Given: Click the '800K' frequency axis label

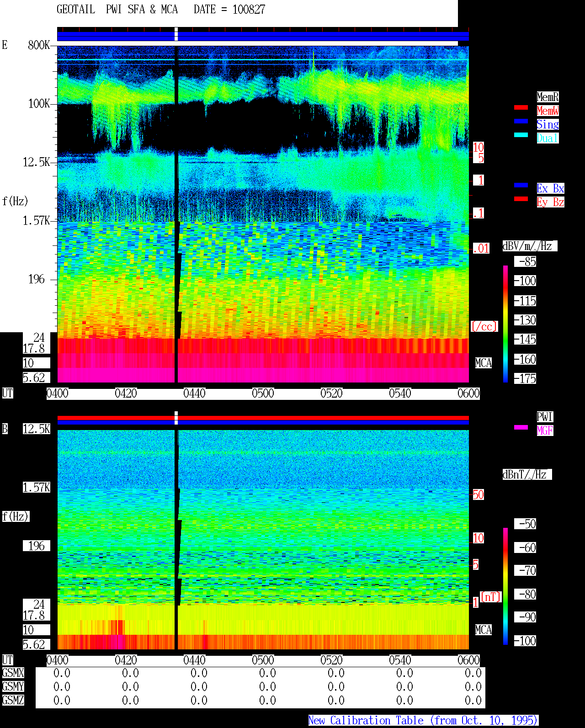Looking at the screenshot, I should 39,45.
